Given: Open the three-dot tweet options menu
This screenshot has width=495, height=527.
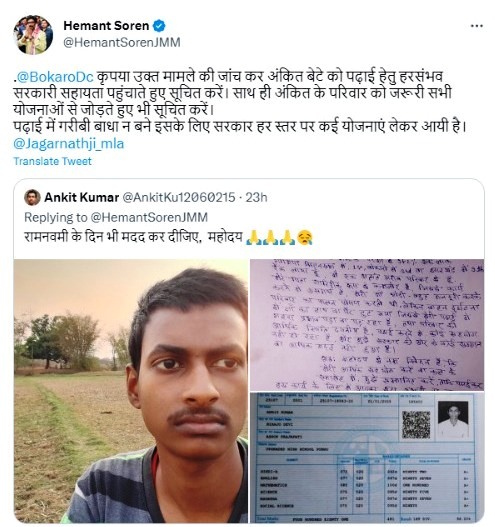Looking at the screenshot, I should pyautogui.click(x=477, y=26).
